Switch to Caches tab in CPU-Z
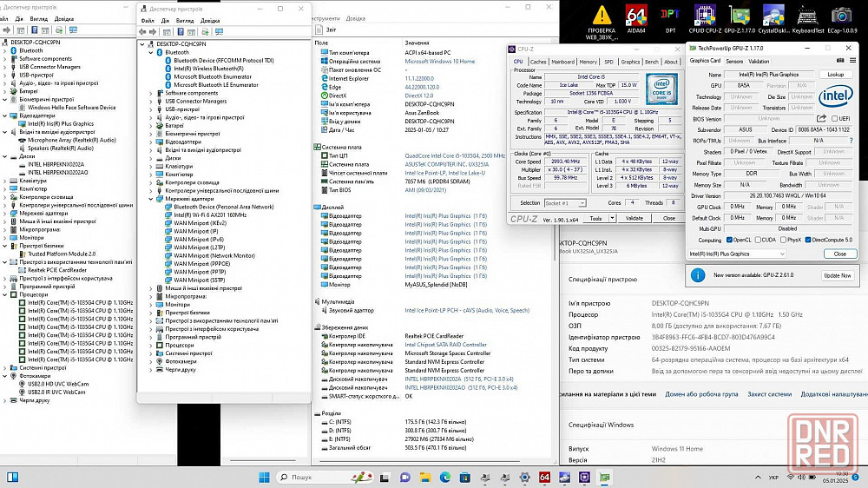 tap(538, 62)
